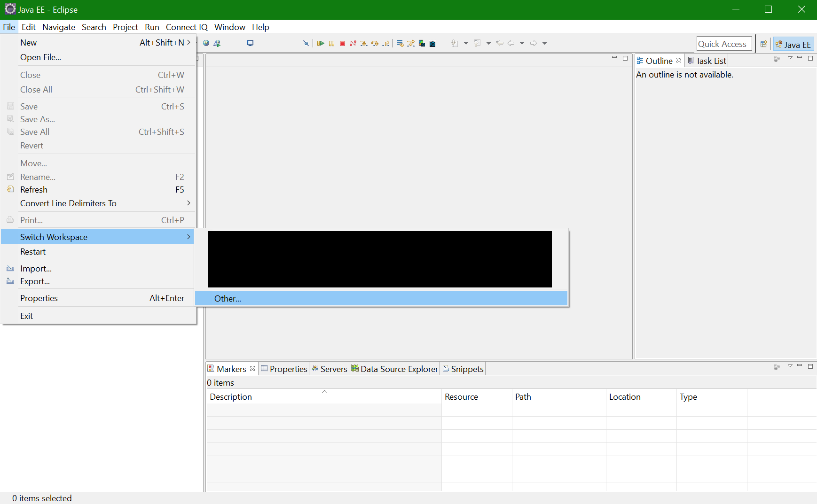Choose Other... in Switch Workspace submenu

381,298
